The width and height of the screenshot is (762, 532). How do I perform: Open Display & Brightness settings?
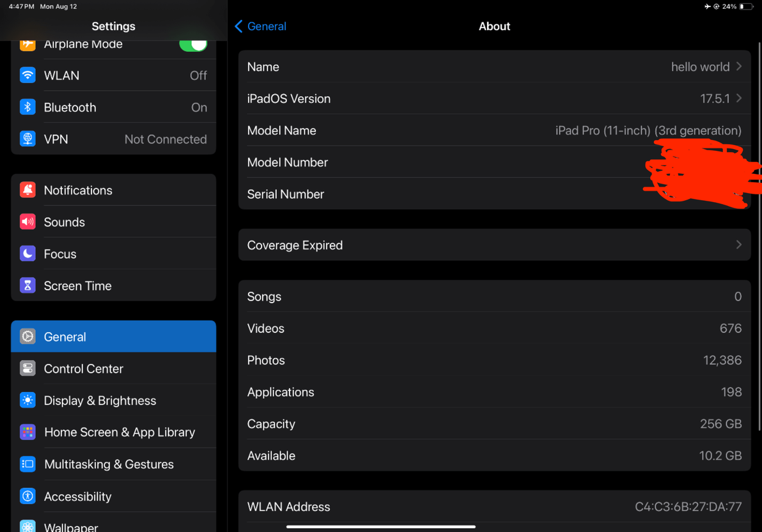coord(113,401)
